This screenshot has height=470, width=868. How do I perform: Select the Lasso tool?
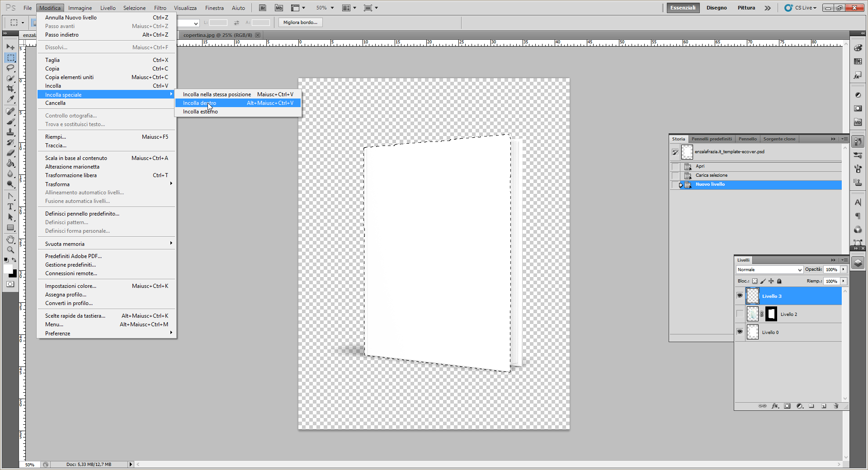pos(10,68)
